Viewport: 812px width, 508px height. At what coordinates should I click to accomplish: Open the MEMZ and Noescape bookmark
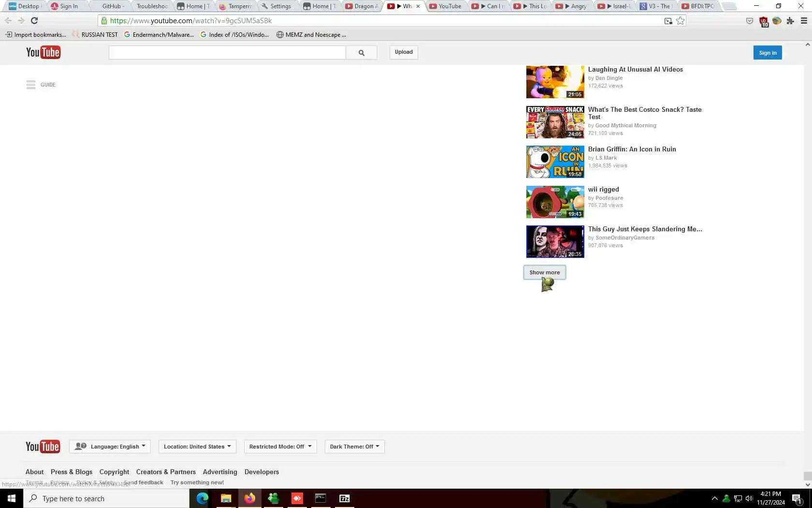[311, 35]
